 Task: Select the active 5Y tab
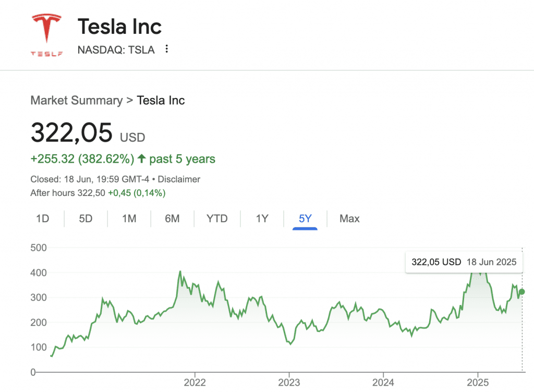pyautogui.click(x=305, y=218)
